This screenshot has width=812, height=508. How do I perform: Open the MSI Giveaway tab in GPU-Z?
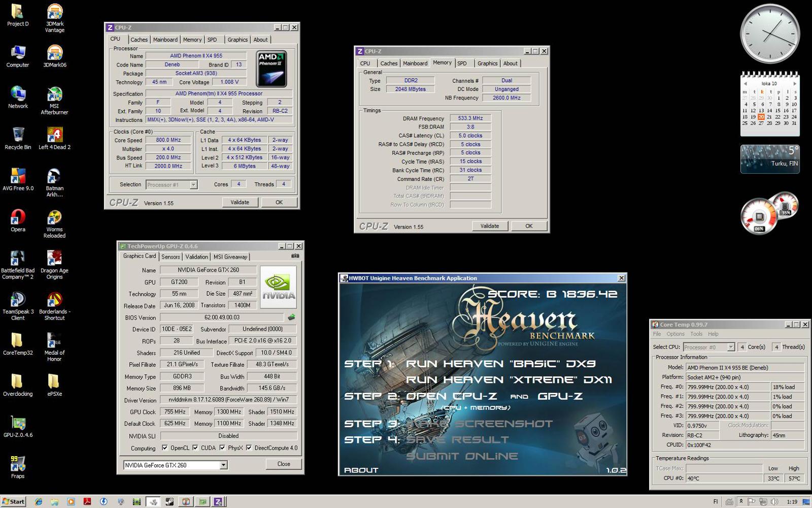point(230,257)
